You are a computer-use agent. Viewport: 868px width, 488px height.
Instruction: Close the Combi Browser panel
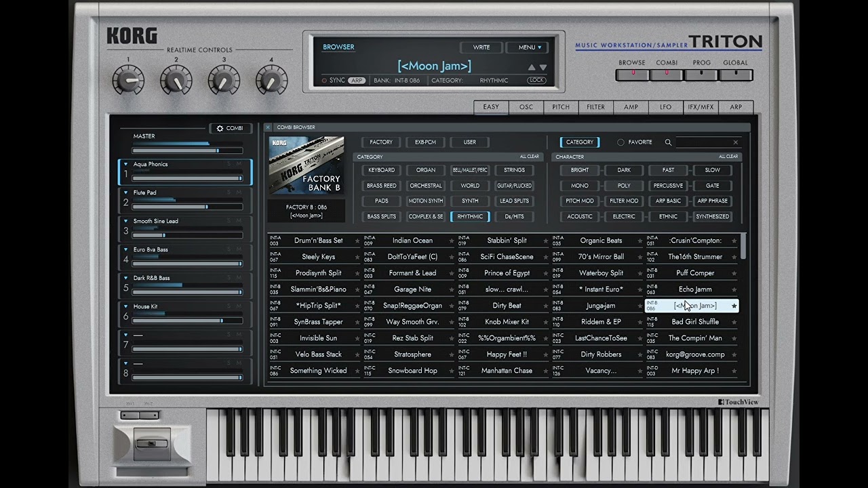269,127
